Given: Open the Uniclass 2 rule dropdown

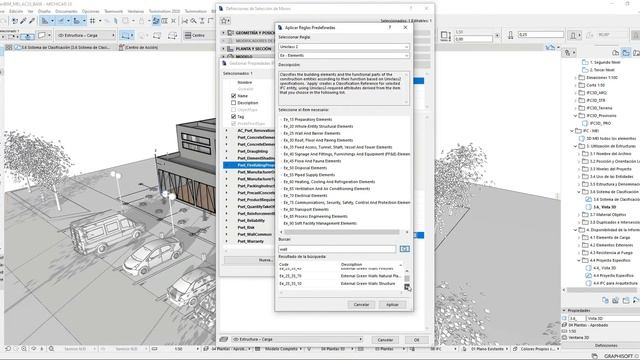Looking at the screenshot, I should [x=344, y=47].
